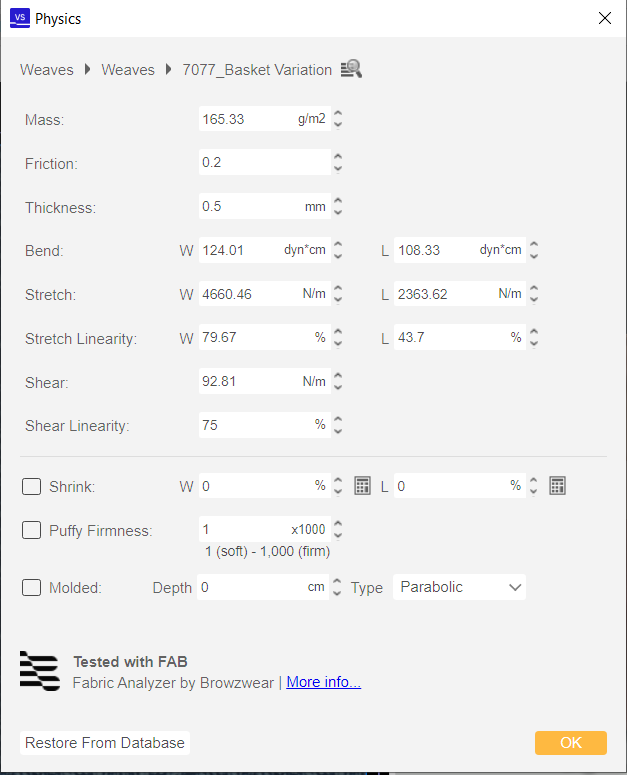Open the More info link
627x775 pixels.
(x=324, y=682)
